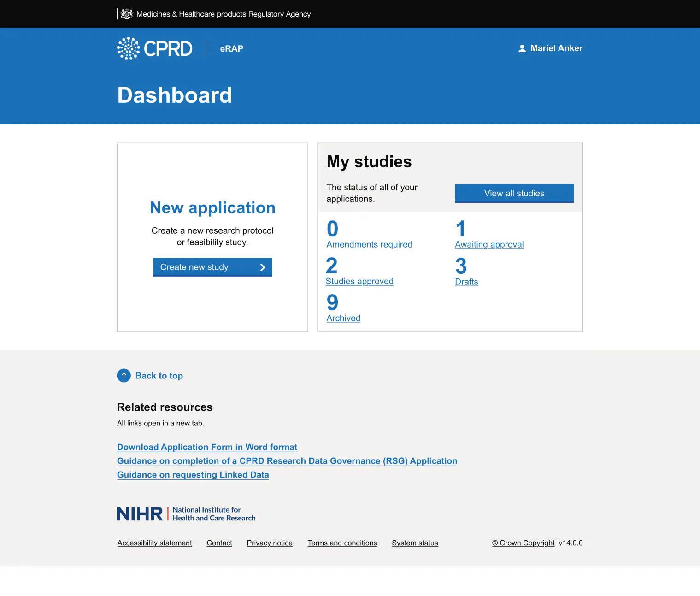Click the Back to top arrow icon
The height and width of the screenshot is (596, 700).
click(124, 375)
